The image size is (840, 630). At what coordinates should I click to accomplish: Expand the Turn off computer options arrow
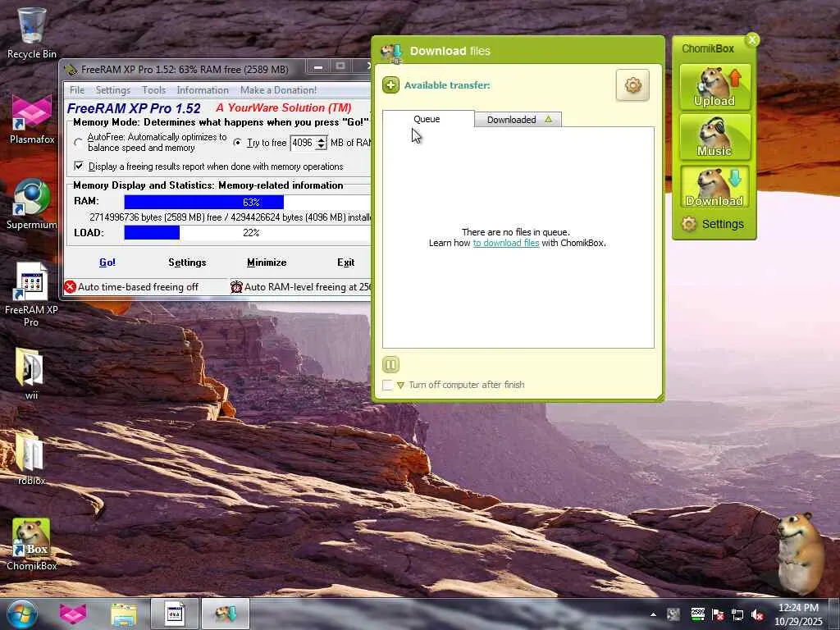pyautogui.click(x=400, y=386)
